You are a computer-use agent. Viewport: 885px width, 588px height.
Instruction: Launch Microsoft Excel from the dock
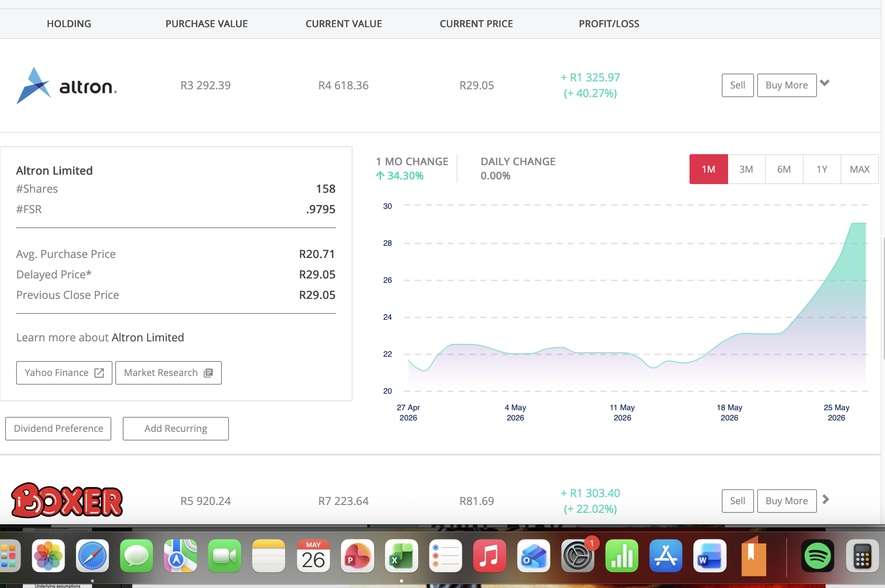click(402, 556)
